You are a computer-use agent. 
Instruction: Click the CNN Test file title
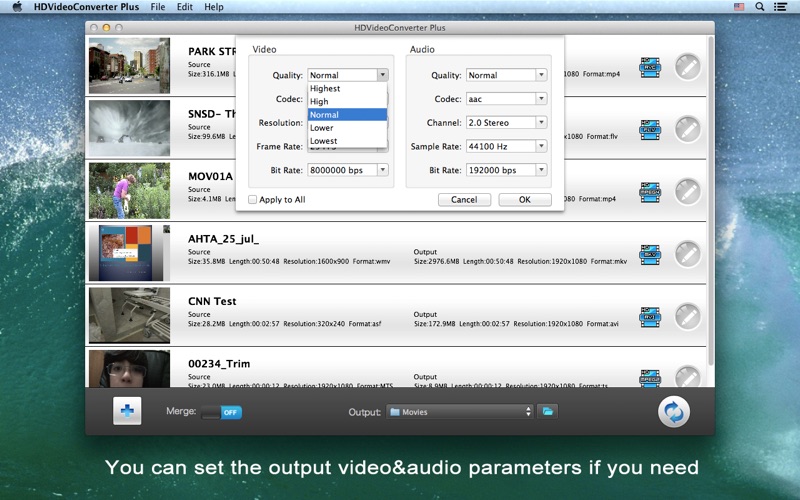tap(212, 301)
